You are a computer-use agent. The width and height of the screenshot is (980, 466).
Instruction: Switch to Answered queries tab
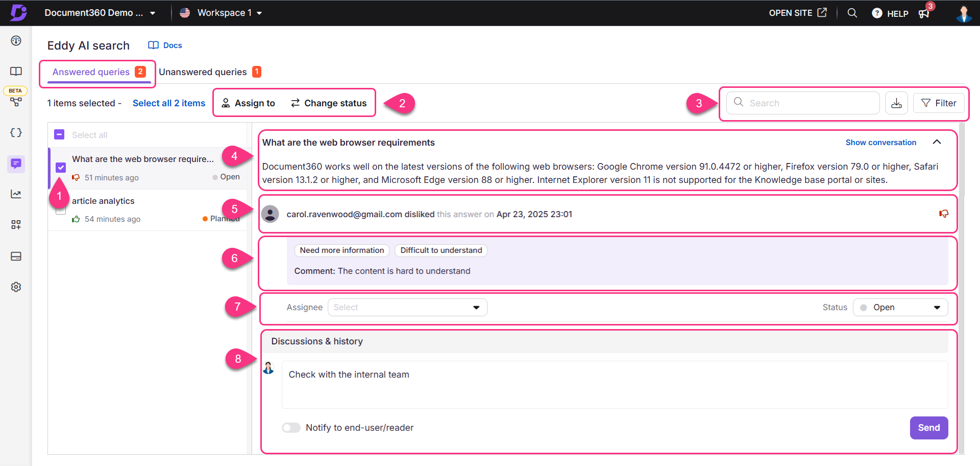pyautogui.click(x=99, y=72)
